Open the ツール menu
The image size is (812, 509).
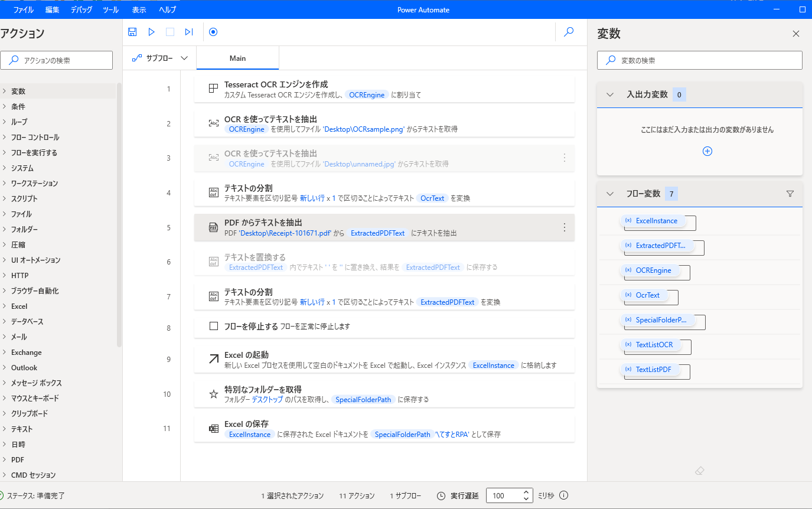tap(110, 10)
